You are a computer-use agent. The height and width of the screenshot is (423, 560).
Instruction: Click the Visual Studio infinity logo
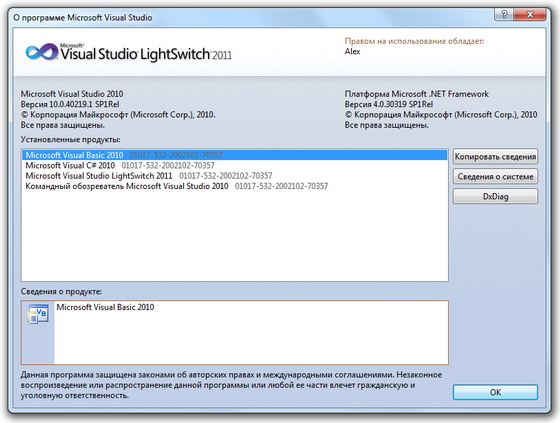pos(42,52)
